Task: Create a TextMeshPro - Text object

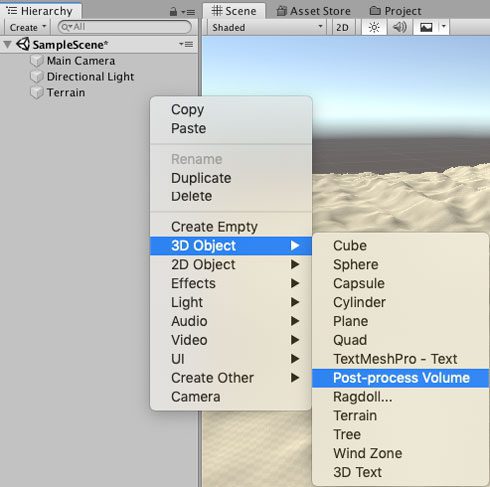Action: pyautogui.click(x=400, y=359)
